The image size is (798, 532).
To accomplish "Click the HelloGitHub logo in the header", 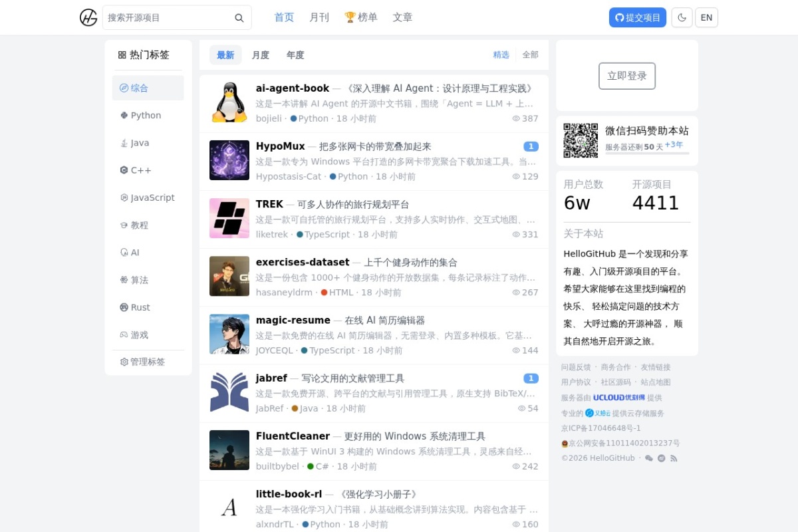I will pyautogui.click(x=88, y=17).
